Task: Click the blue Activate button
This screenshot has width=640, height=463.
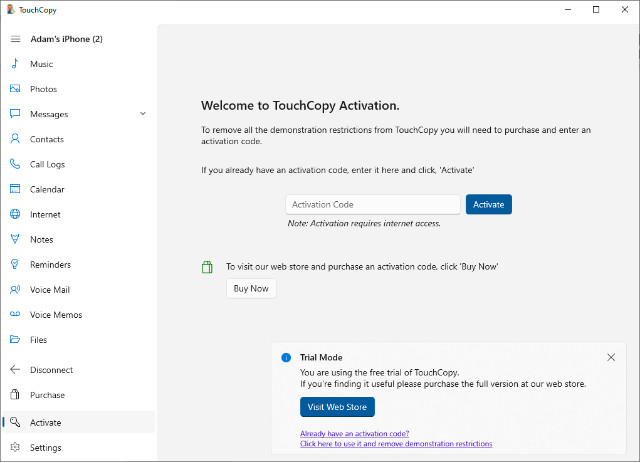Action: tap(489, 204)
